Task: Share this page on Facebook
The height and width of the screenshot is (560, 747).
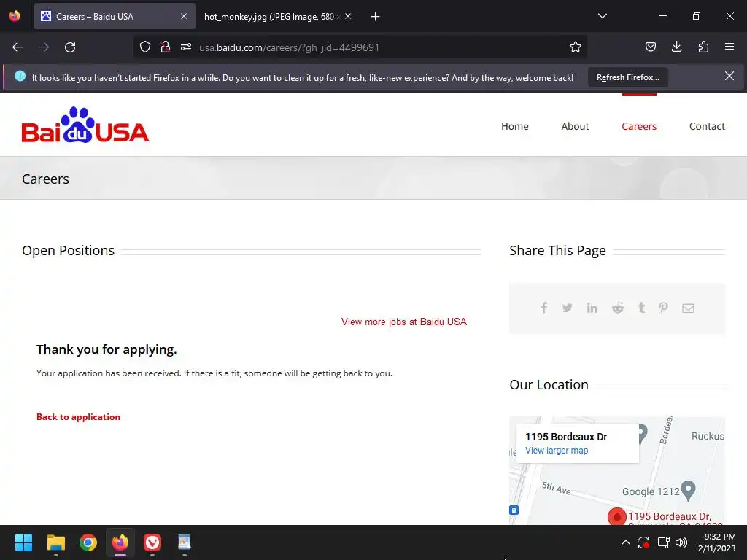Action: click(543, 308)
